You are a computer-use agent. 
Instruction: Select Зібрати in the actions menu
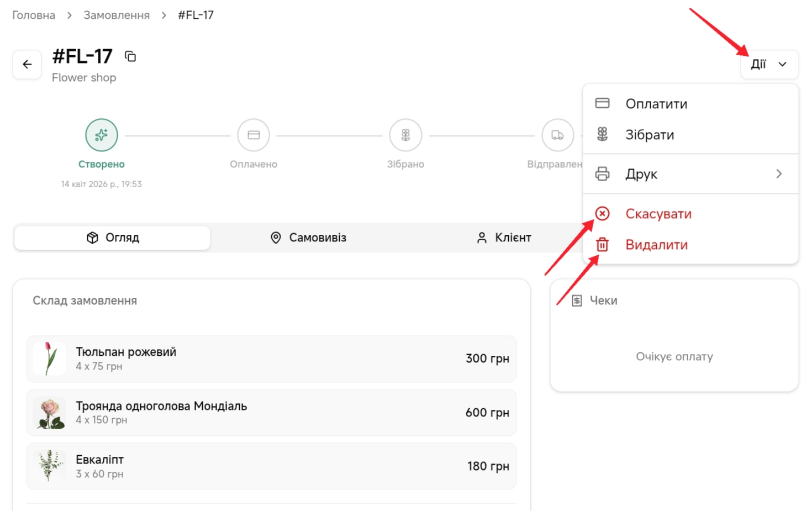(x=650, y=135)
